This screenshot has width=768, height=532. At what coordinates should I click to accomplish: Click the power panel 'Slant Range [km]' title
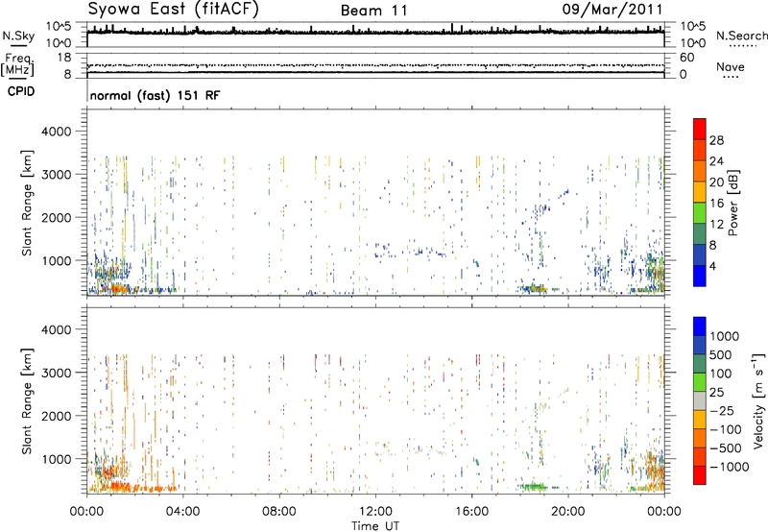(x=27, y=203)
